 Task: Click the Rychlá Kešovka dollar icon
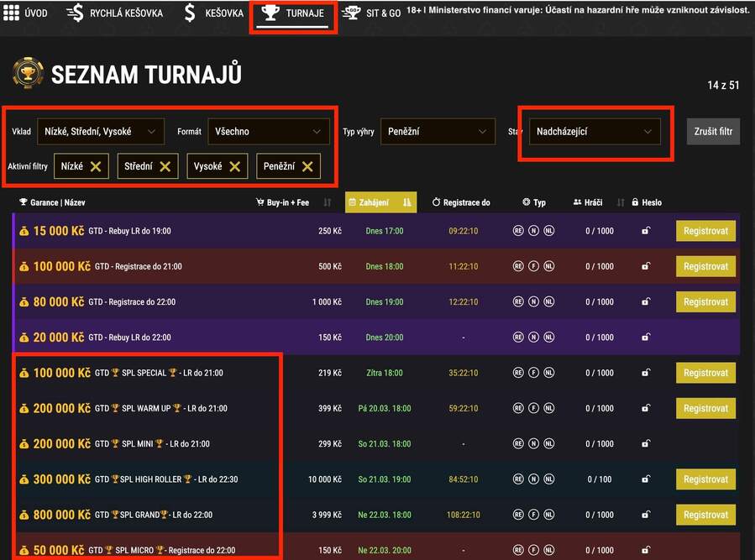[76, 13]
